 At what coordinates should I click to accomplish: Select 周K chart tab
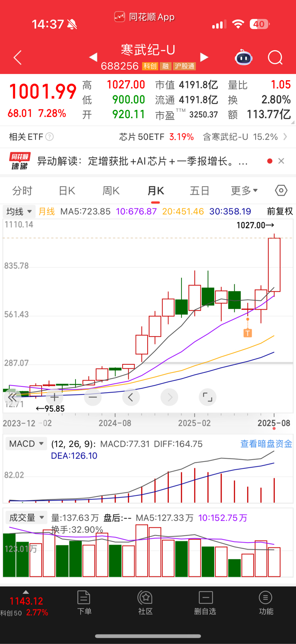(111, 191)
